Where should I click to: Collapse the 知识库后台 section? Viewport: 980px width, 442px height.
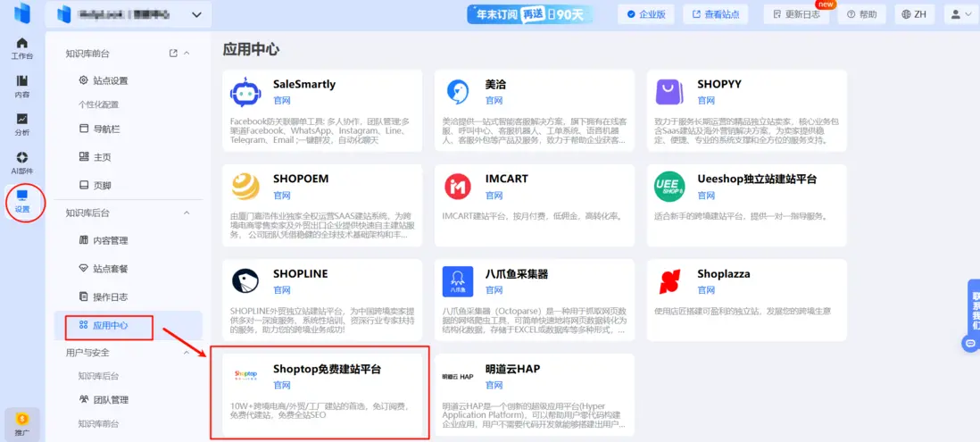(187, 213)
